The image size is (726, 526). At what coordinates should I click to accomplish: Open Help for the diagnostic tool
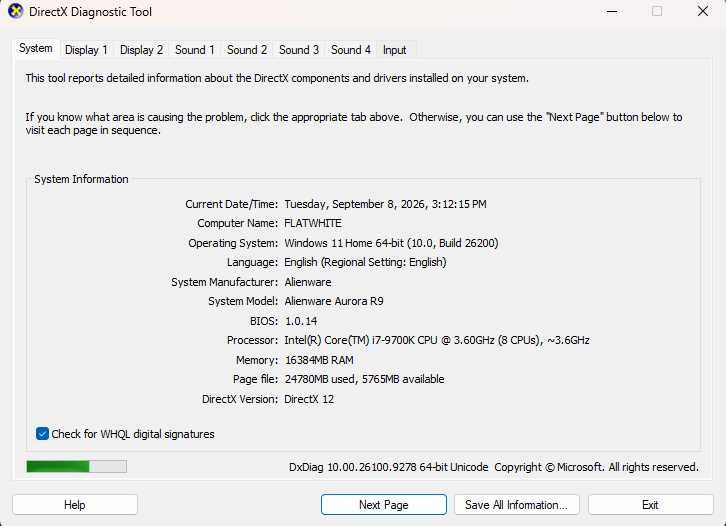pos(75,505)
